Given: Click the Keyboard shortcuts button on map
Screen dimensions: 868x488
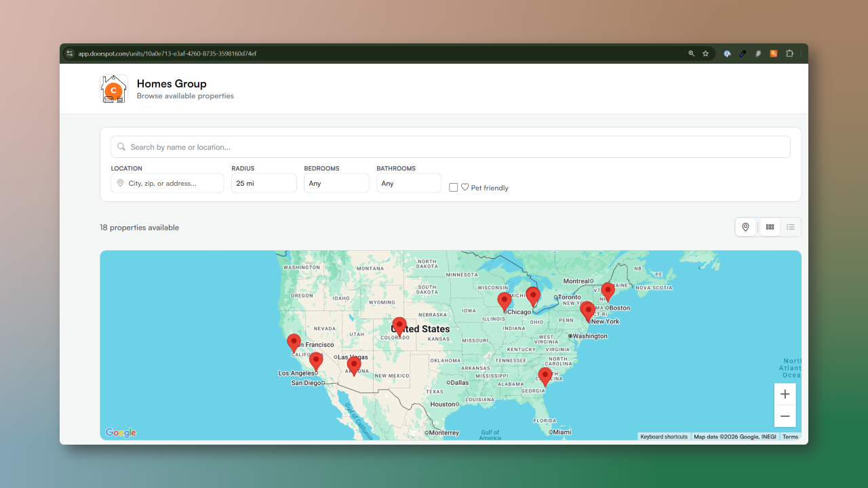Looking at the screenshot, I should pos(664,437).
